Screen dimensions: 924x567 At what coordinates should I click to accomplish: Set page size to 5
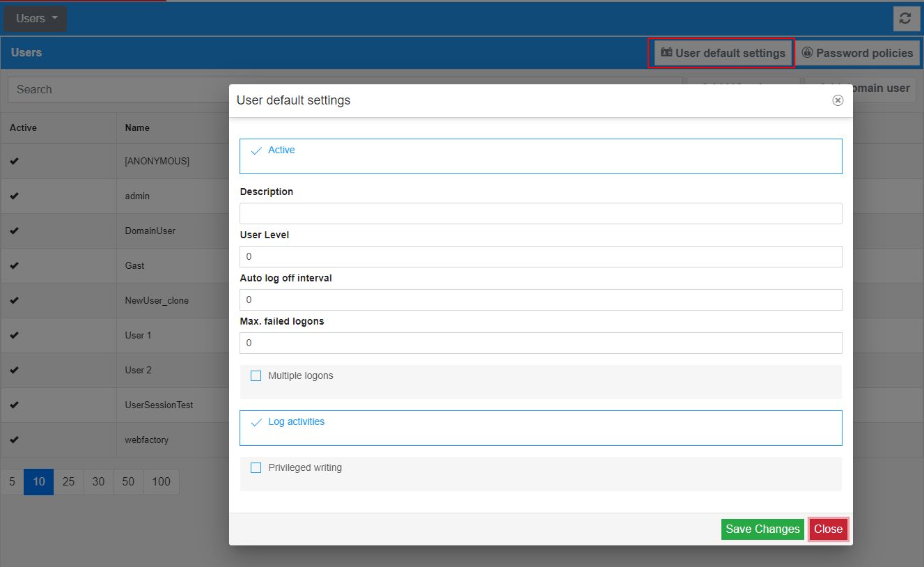[x=13, y=482]
